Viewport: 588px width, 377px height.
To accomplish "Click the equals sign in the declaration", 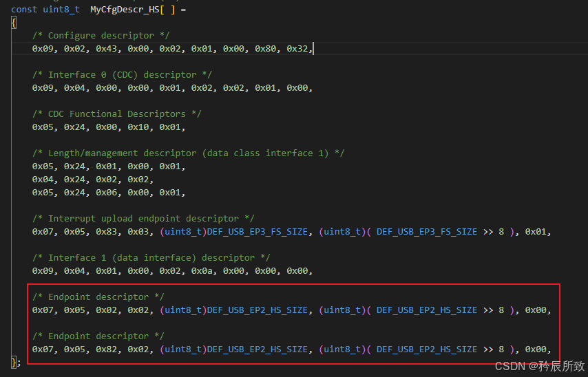I will click(x=183, y=10).
